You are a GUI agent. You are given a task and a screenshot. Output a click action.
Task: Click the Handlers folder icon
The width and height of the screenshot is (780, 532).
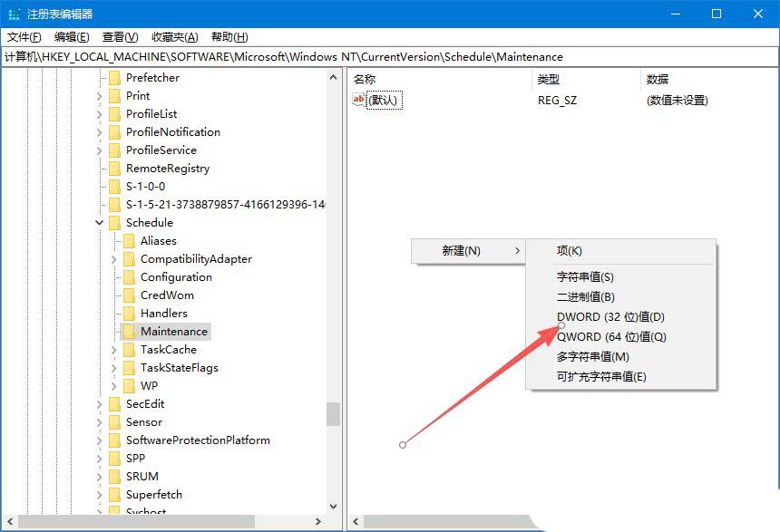click(129, 314)
